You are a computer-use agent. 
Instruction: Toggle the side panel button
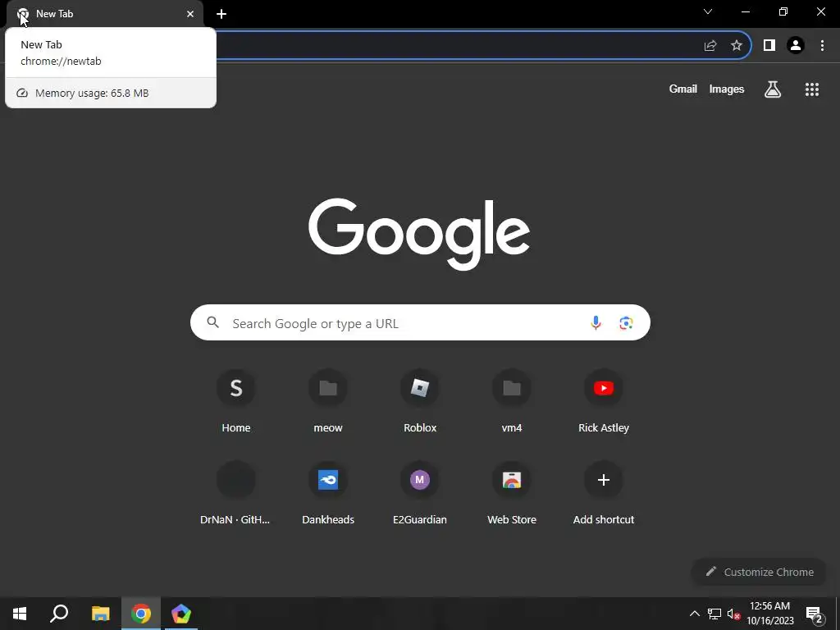pos(769,46)
